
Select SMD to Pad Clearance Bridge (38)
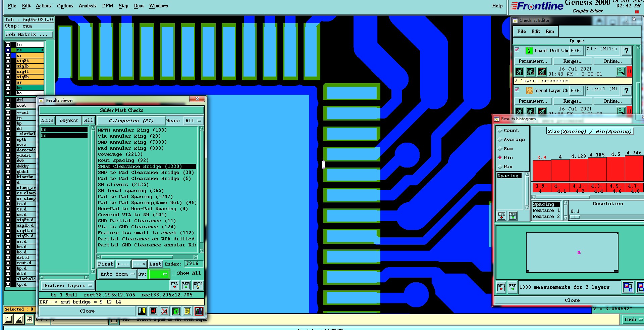146,173
